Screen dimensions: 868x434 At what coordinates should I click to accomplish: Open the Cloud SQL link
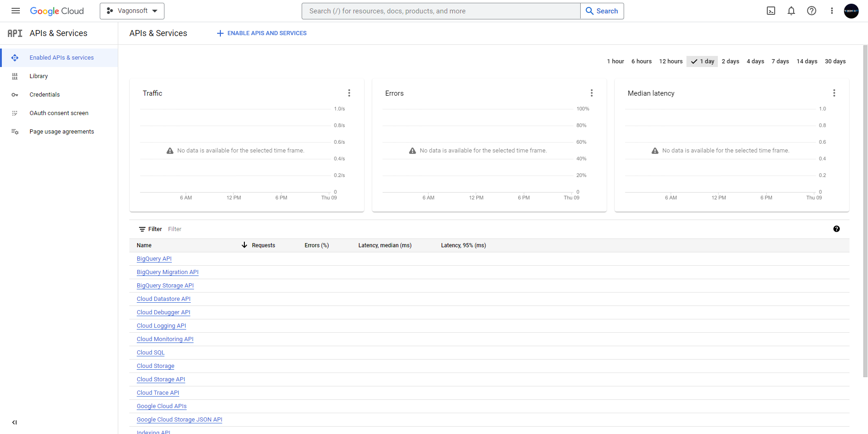pos(151,353)
